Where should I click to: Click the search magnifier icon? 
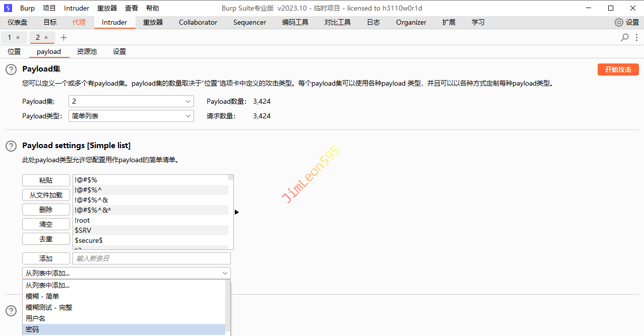(x=625, y=37)
